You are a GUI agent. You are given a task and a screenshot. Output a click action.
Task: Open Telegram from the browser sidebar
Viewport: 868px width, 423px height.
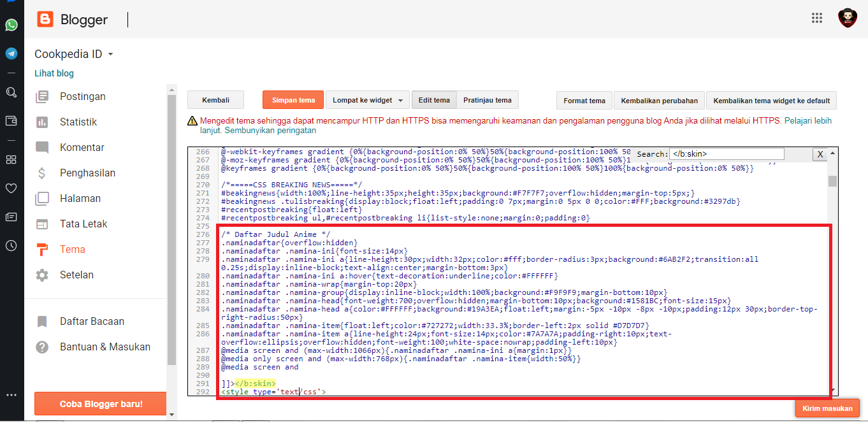tap(11, 54)
